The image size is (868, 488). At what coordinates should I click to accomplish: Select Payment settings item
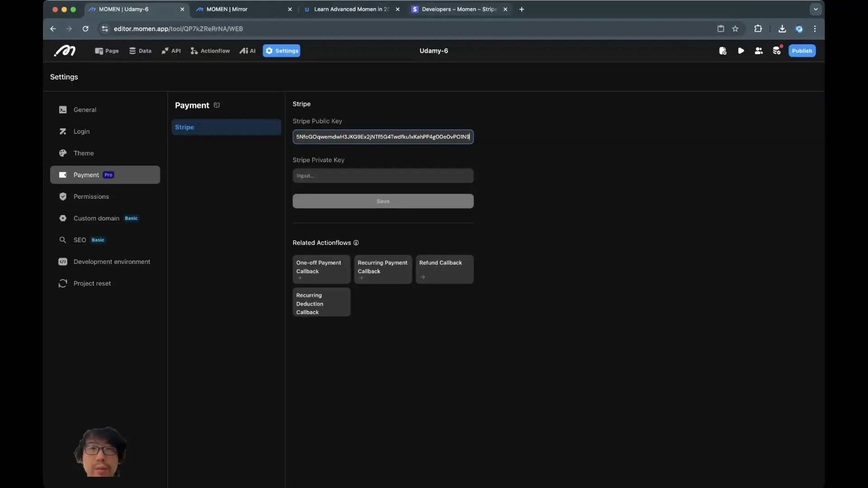click(105, 175)
